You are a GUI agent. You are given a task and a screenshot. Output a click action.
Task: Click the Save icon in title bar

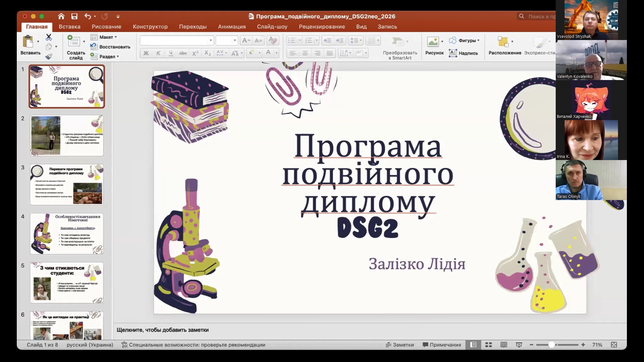coord(74,16)
